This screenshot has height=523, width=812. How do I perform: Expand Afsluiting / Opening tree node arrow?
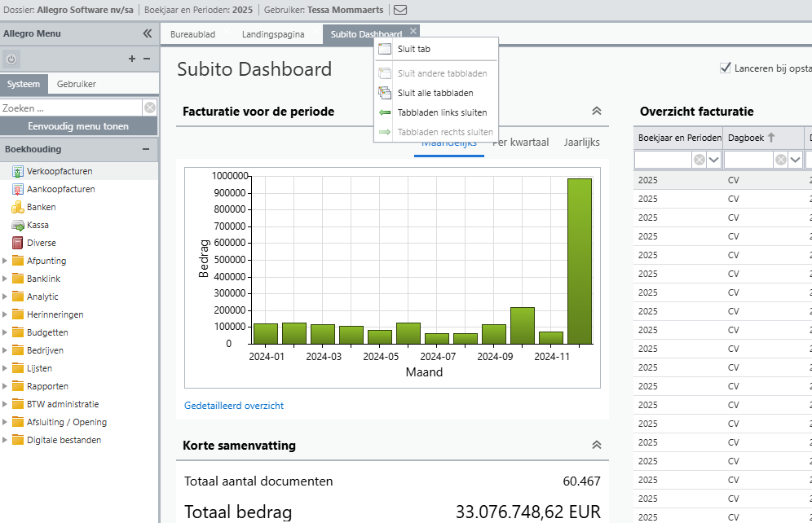pos(5,422)
